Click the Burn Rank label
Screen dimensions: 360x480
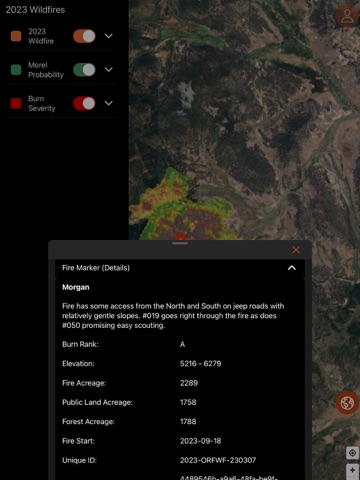point(80,344)
